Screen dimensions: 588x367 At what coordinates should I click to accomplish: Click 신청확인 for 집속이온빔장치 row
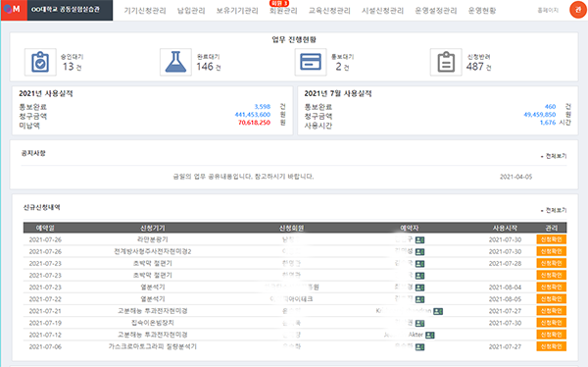[551, 323]
